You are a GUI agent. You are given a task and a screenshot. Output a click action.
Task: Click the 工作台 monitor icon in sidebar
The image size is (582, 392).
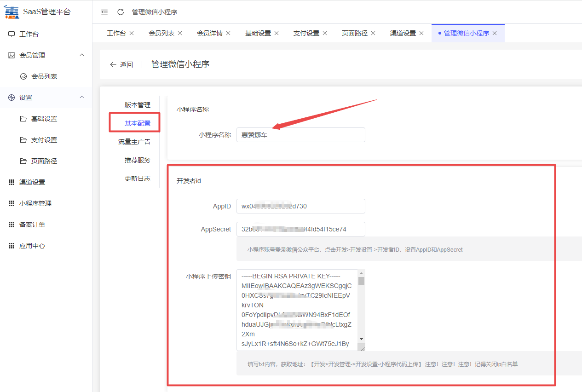coord(12,34)
